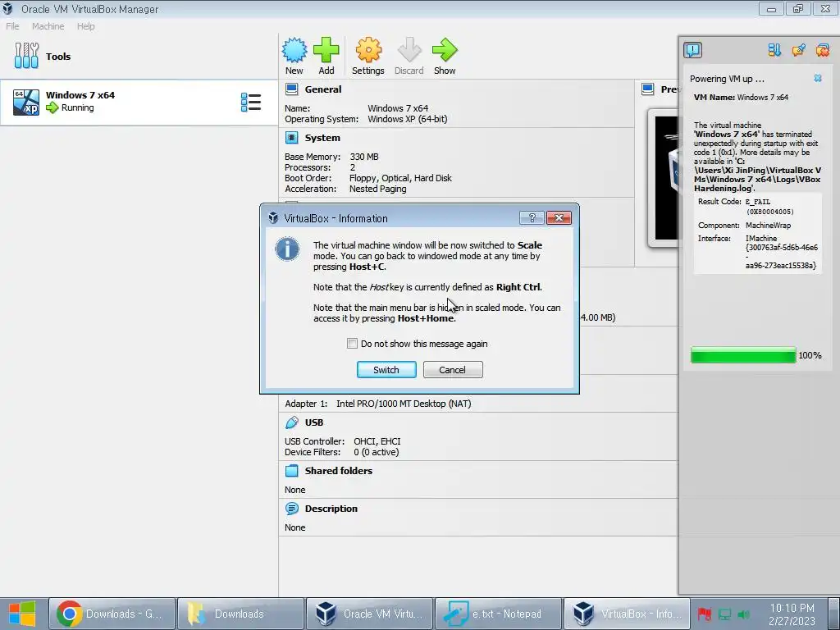Toggle the notification center speech bubble icon
Image resolution: width=840 pixels, height=630 pixels.
pyautogui.click(x=692, y=50)
